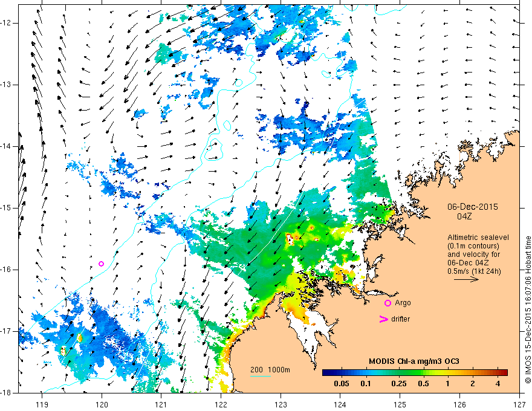Click the latitude label -18

click(6, 393)
